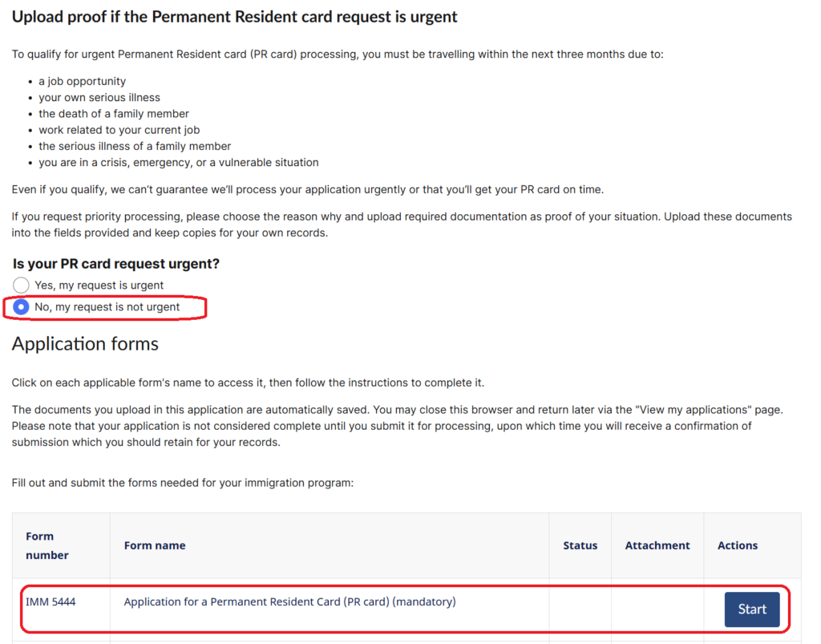Click the "Form name" column header

tap(155, 545)
